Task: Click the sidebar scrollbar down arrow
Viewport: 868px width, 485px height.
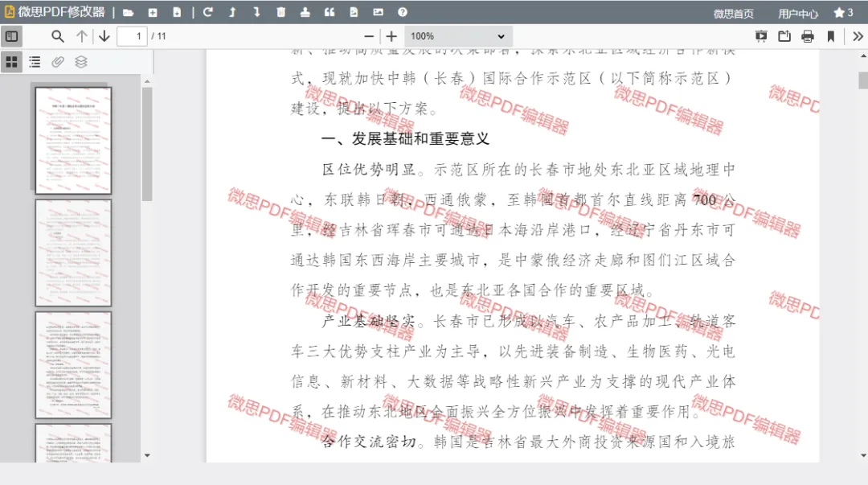Action: click(x=147, y=455)
